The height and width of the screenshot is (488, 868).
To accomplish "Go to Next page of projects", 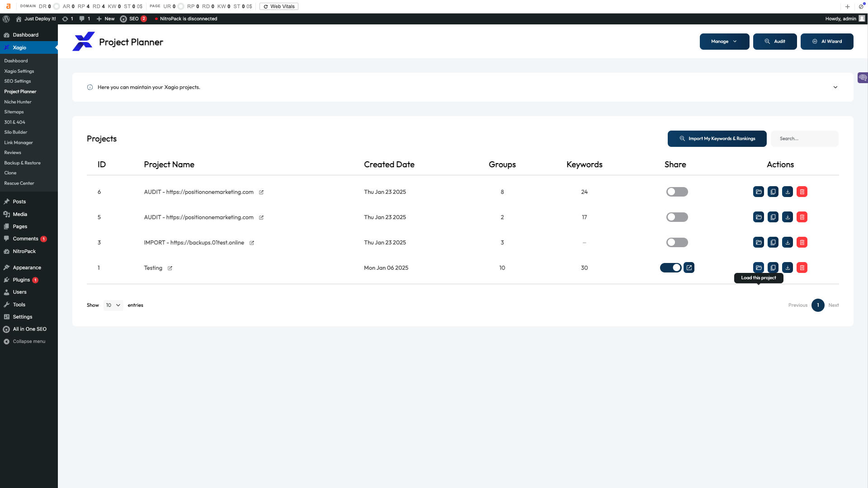I will click(834, 305).
